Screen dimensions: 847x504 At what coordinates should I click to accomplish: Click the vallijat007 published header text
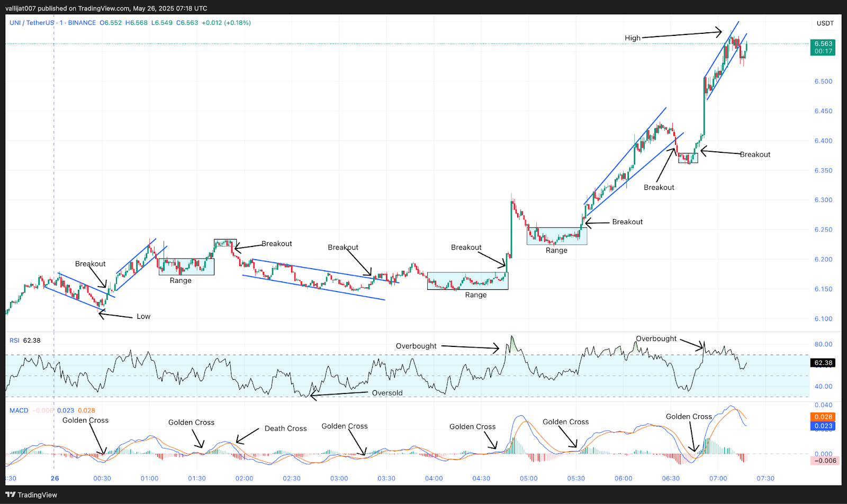(106, 8)
